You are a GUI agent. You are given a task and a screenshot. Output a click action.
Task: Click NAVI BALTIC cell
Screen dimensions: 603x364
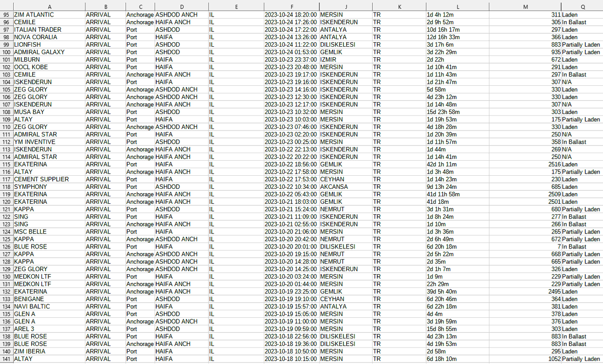pos(49,307)
